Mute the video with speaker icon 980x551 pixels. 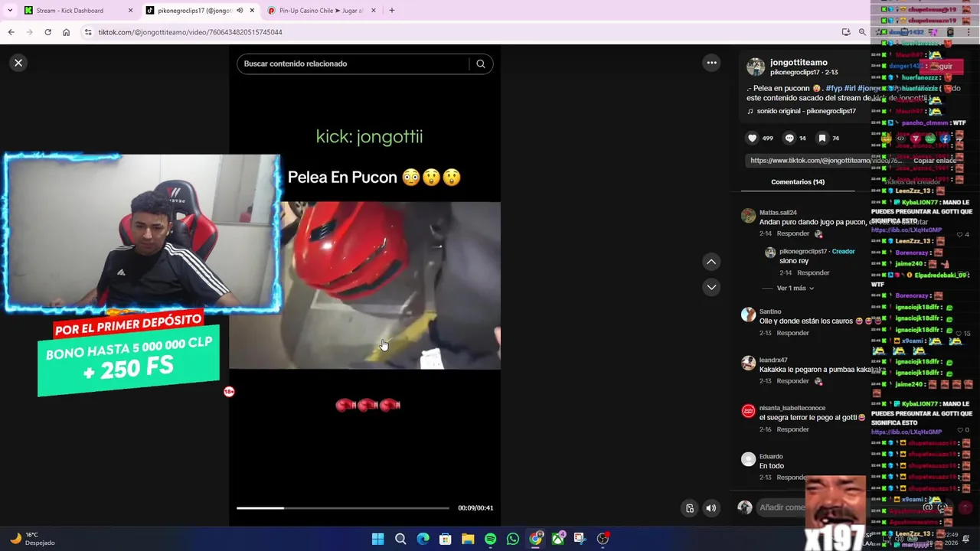[711, 508]
